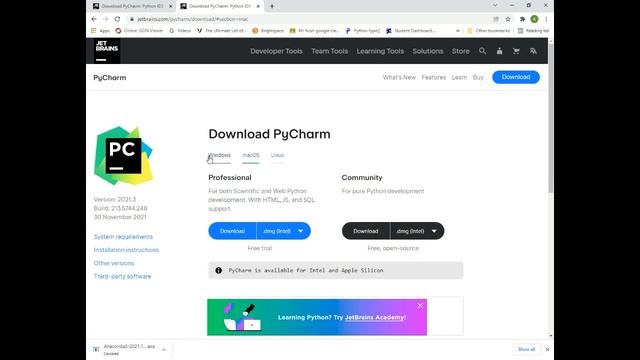Open the Python type() bookmark

point(362,31)
